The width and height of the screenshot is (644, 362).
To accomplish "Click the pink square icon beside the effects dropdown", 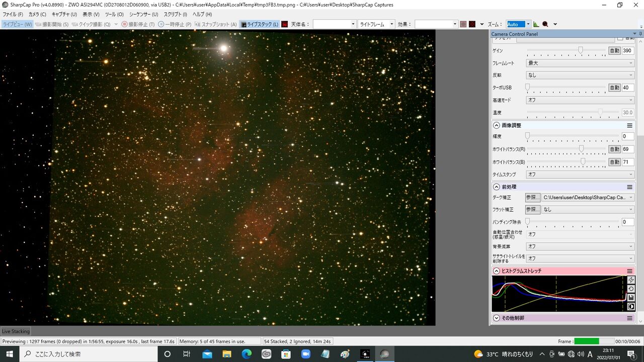I will click(463, 24).
